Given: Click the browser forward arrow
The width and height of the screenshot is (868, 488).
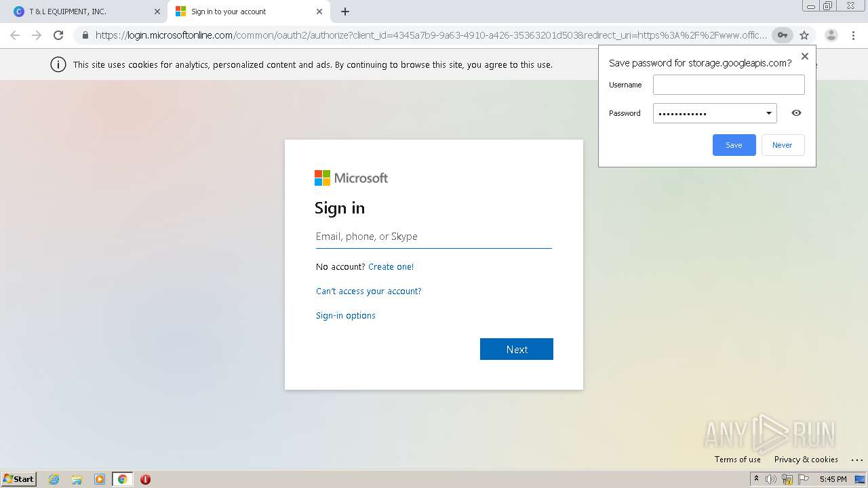Looking at the screenshot, I should 37,35.
